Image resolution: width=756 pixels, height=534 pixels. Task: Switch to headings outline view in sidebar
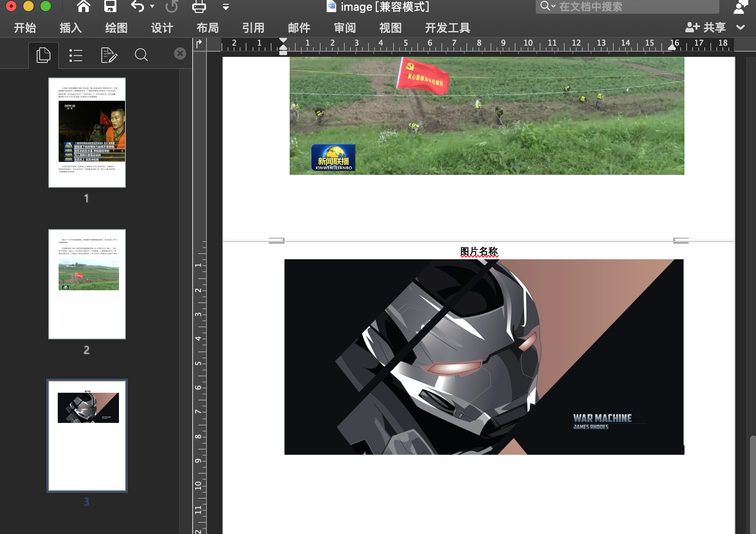pyautogui.click(x=76, y=55)
